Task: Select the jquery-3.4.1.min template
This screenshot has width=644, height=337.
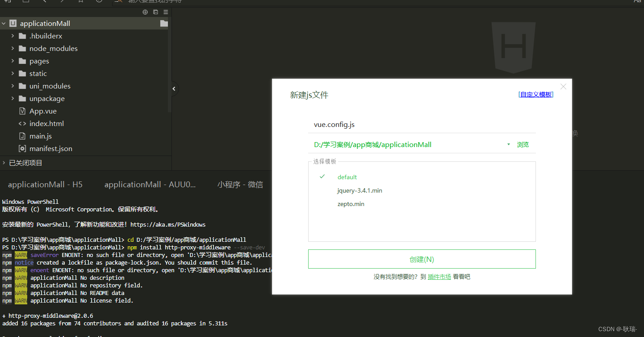Action: coord(360,190)
